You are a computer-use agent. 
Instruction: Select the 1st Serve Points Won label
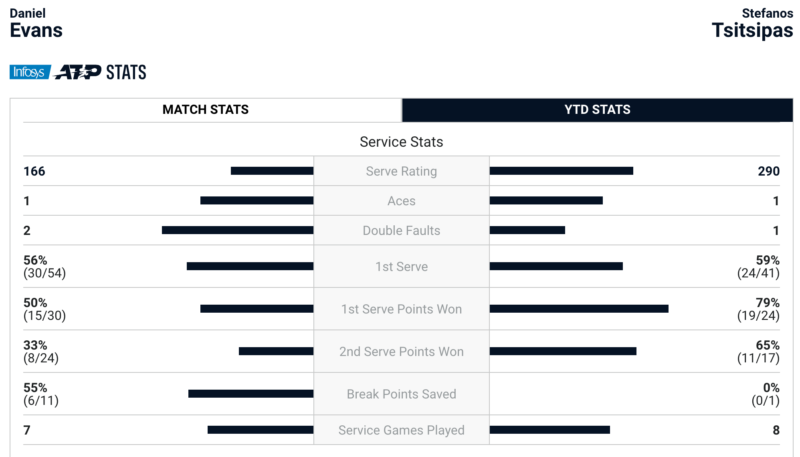point(402,309)
